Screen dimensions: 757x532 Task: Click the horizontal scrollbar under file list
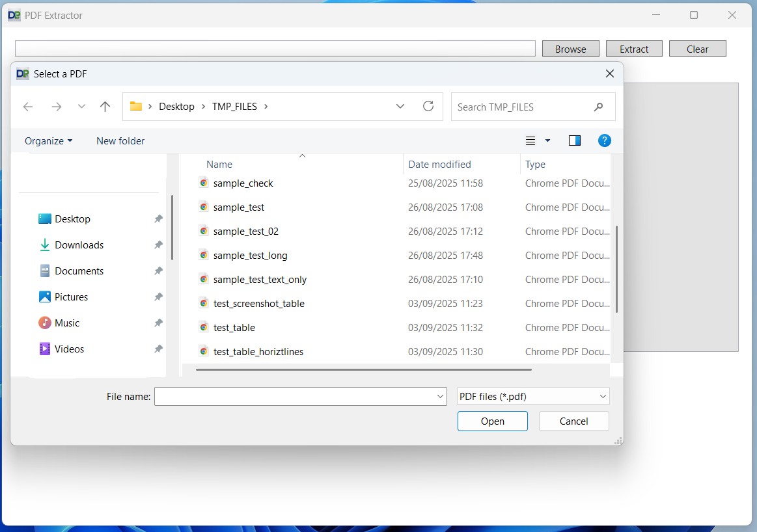pyautogui.click(x=363, y=369)
